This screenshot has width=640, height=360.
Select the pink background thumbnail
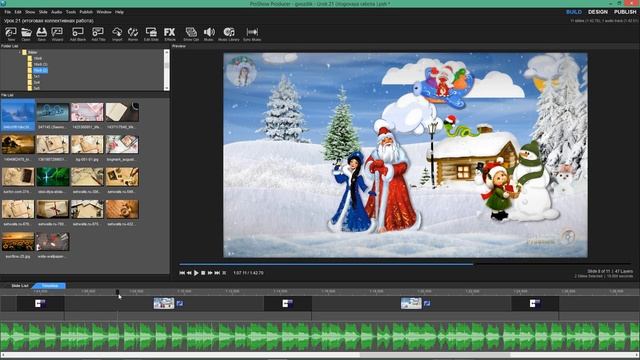87,112
